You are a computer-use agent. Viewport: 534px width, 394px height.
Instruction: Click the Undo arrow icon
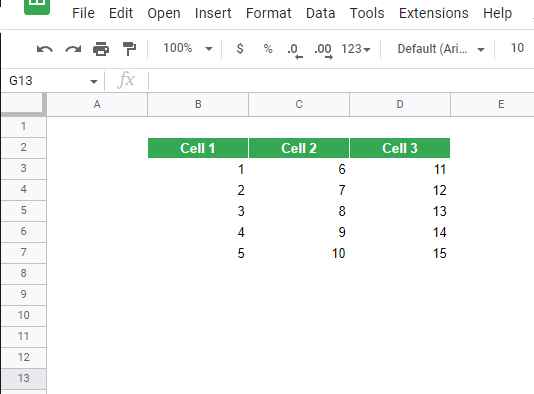coord(45,49)
